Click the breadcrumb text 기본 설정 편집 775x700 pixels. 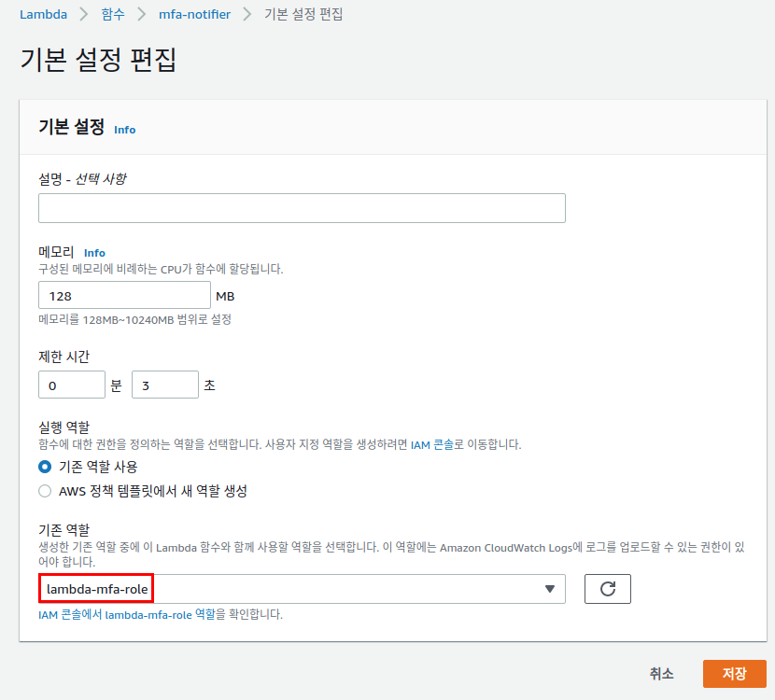[x=303, y=14]
